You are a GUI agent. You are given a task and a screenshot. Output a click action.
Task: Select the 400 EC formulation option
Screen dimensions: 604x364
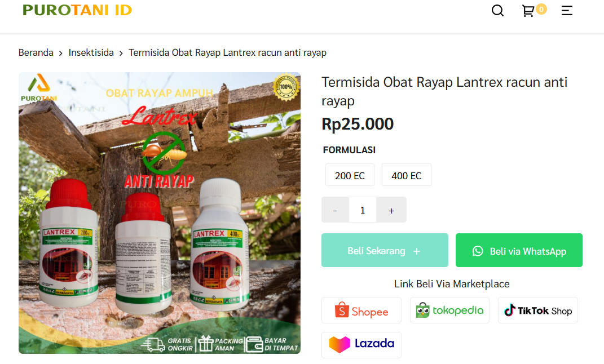coord(406,175)
